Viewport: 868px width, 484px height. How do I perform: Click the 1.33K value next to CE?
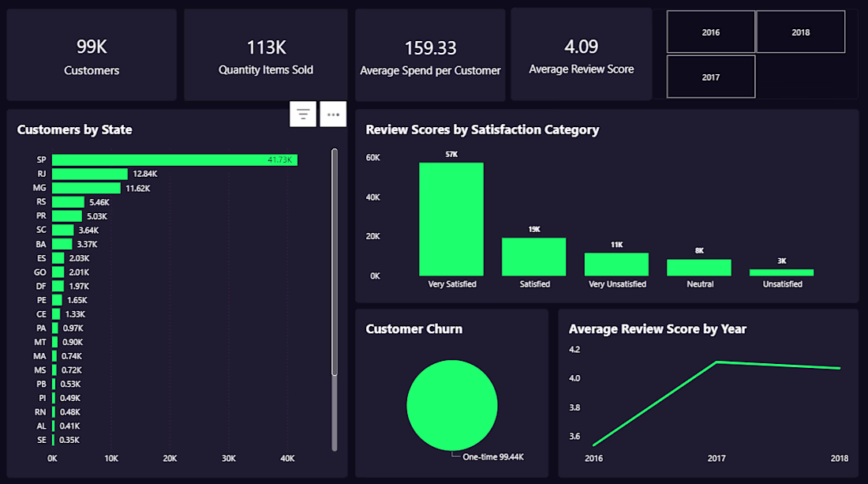tap(75, 314)
